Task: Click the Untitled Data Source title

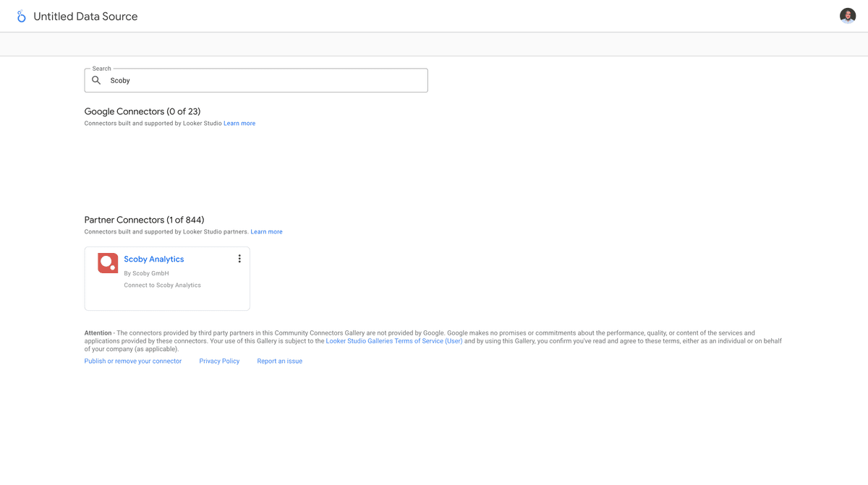Action: [x=85, y=16]
